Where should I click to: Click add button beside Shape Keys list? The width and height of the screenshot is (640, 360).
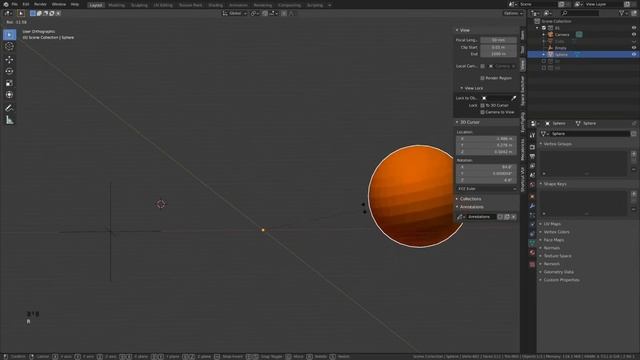tap(633, 194)
